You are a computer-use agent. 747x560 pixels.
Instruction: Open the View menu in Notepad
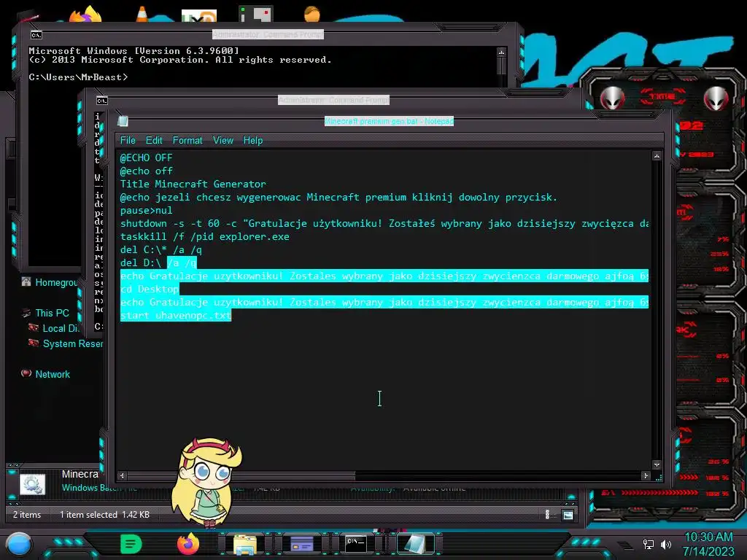point(223,141)
